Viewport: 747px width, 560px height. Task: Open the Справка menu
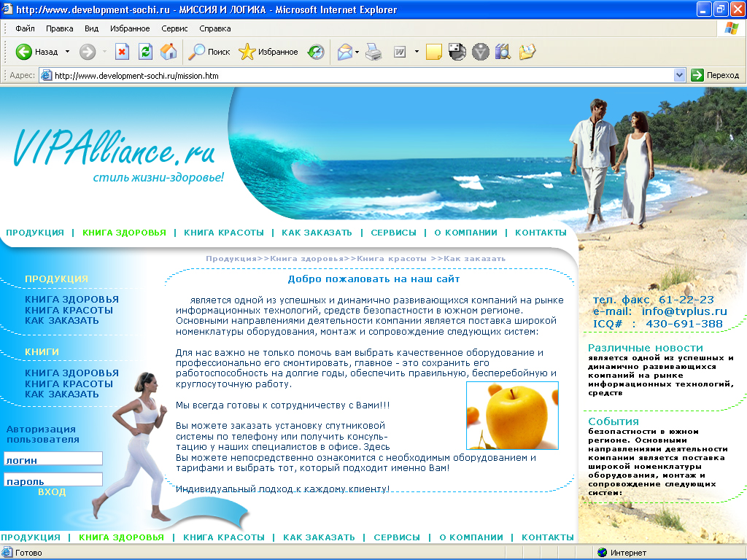click(215, 28)
